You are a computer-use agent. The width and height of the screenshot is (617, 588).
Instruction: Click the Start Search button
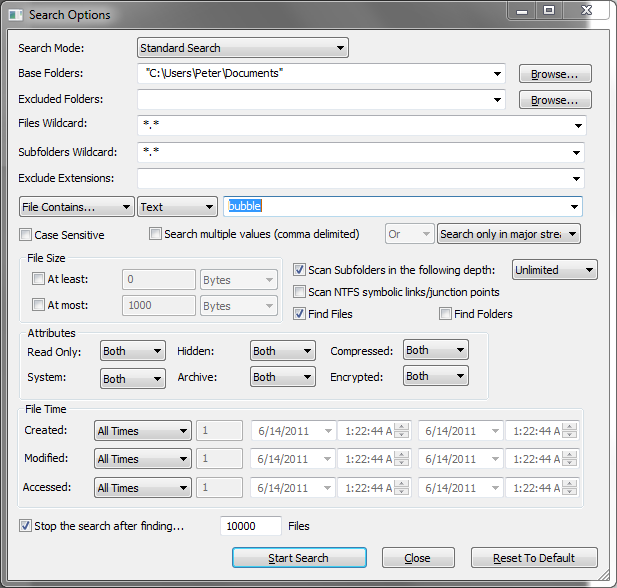tap(299, 558)
